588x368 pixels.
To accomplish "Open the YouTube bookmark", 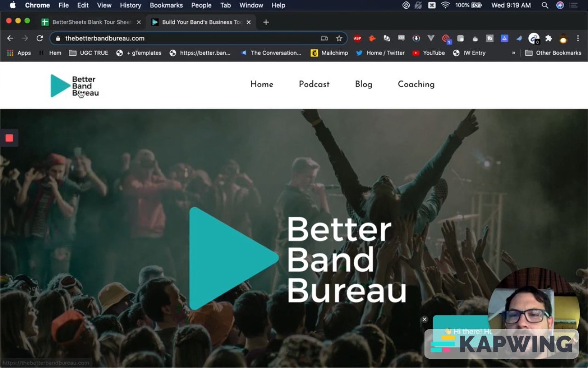I will [x=428, y=53].
